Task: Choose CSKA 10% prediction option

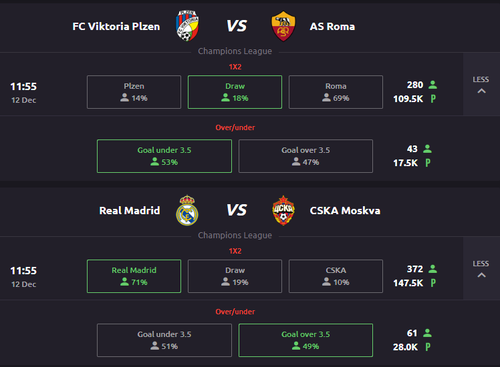Action: click(336, 276)
